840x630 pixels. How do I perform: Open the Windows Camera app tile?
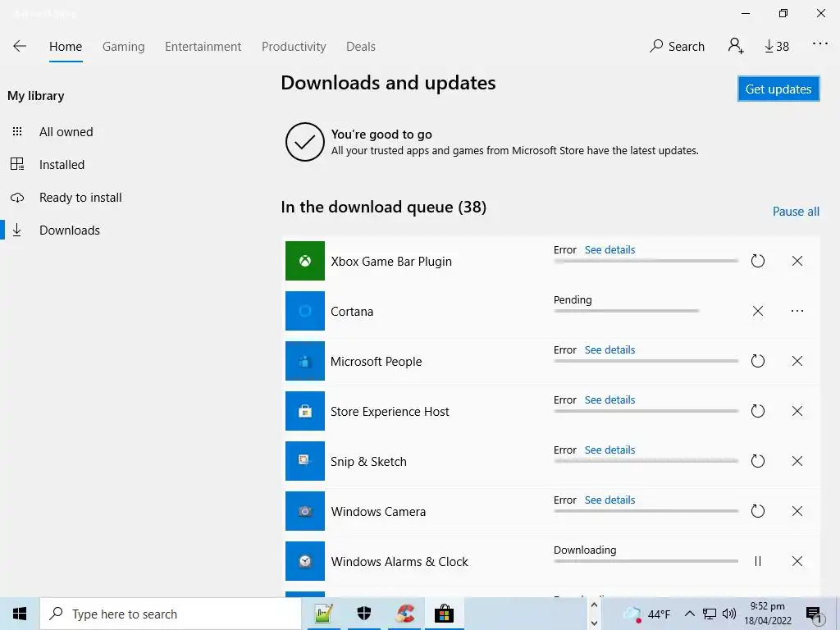click(305, 511)
